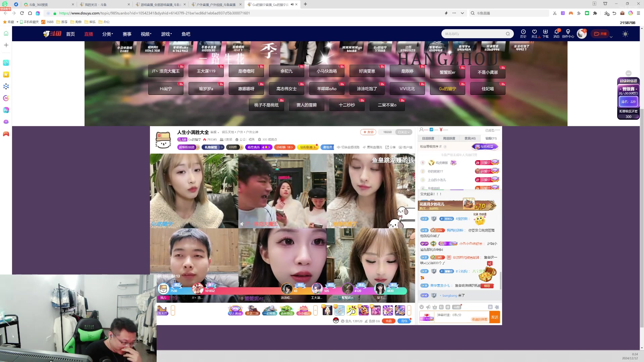Viewport: 644px width, 362px height.
Task: Click the 粉 badge icon in chat toolbar
Action: point(441,307)
